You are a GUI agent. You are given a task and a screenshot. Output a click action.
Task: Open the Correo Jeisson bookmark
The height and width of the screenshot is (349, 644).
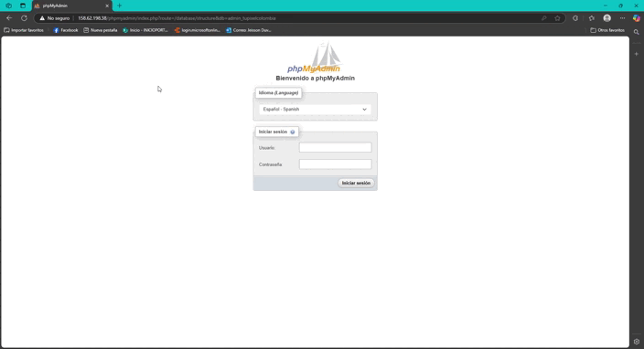pyautogui.click(x=249, y=30)
